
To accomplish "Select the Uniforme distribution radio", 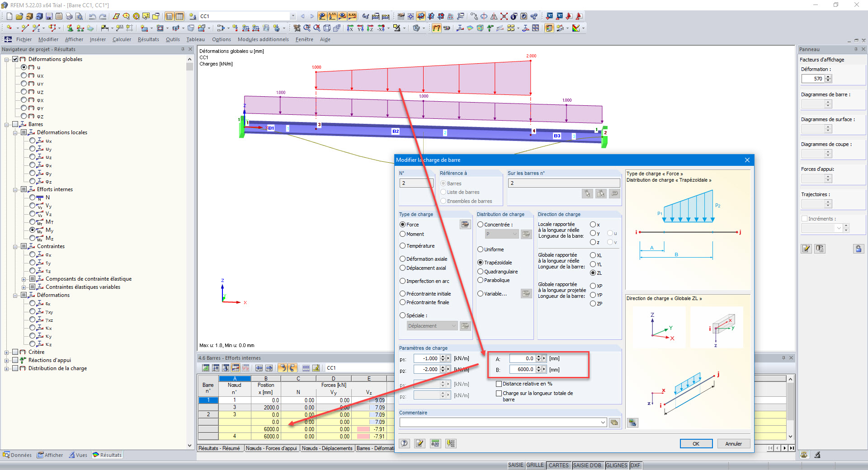I will click(481, 249).
